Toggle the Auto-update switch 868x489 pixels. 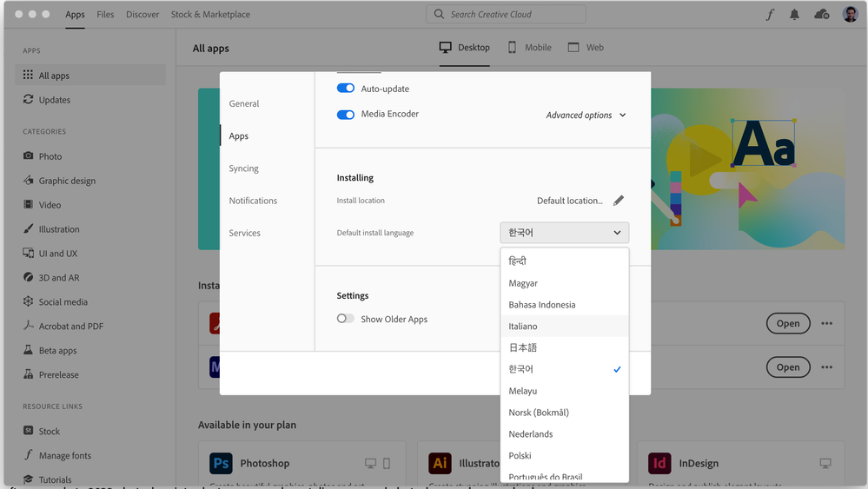click(x=346, y=89)
